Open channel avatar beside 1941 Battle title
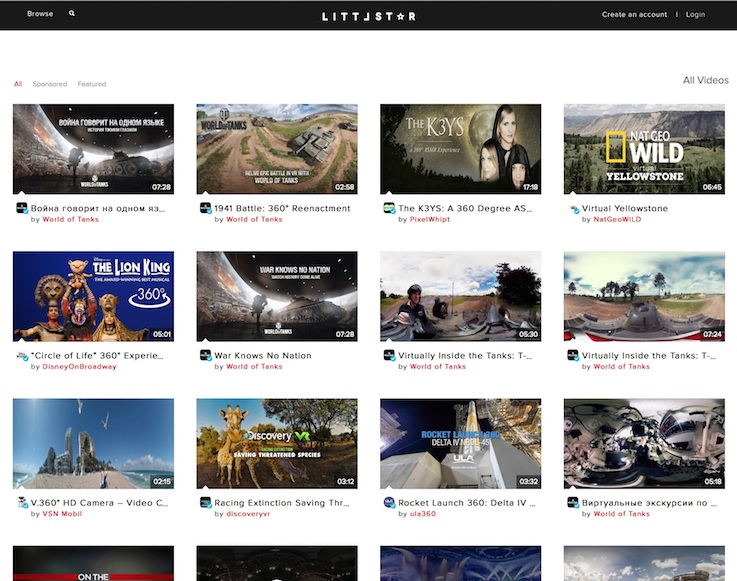The height and width of the screenshot is (581, 737). 205,208
